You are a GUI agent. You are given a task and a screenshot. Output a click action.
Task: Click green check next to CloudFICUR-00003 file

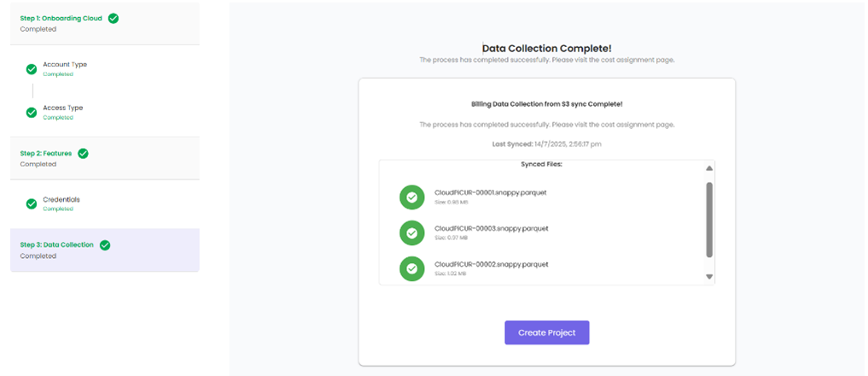coord(411,232)
